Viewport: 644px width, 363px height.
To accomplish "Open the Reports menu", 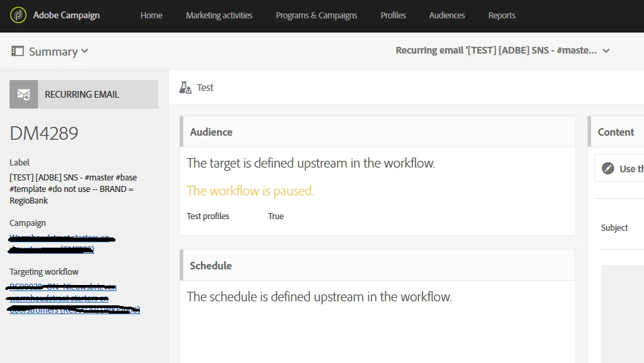I will pyautogui.click(x=501, y=15).
